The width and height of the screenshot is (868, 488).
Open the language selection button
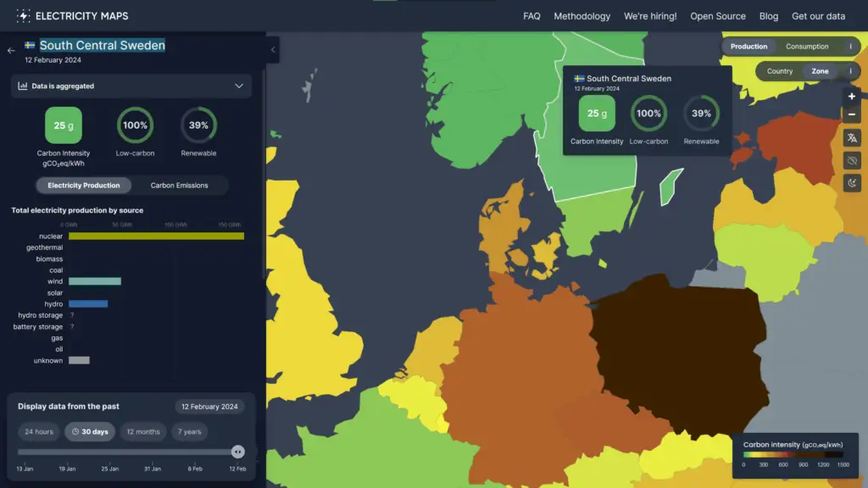(x=852, y=138)
